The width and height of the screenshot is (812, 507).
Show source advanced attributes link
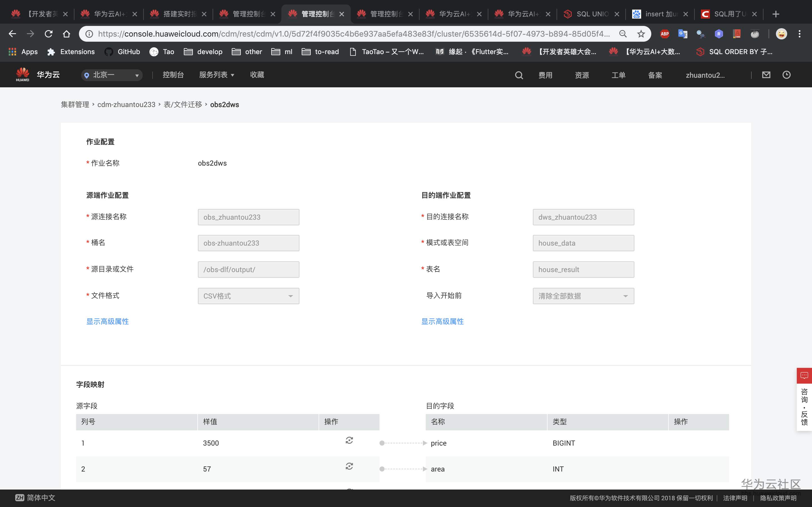click(107, 322)
